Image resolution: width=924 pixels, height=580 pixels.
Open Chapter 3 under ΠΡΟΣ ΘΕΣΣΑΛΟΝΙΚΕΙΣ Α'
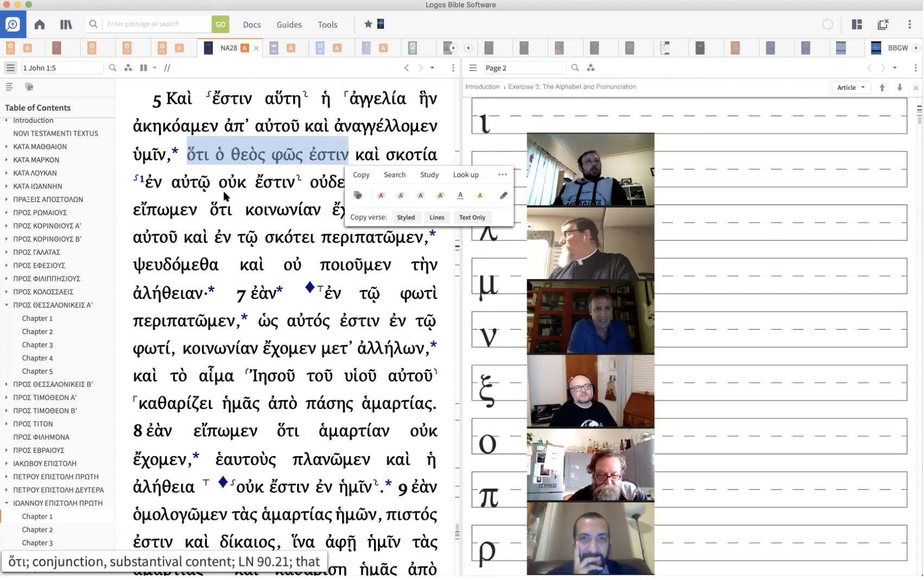tap(37, 345)
